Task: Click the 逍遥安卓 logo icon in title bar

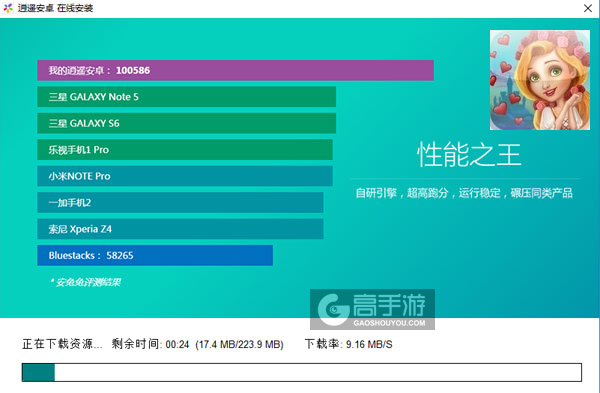Action: 8,8
